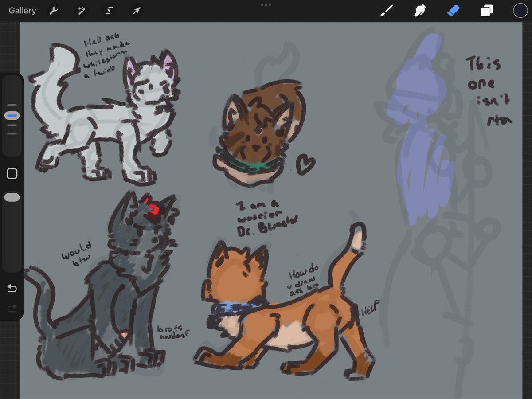Tap the three-dot handle at top center
The width and height of the screenshot is (532, 399).
point(266,4)
